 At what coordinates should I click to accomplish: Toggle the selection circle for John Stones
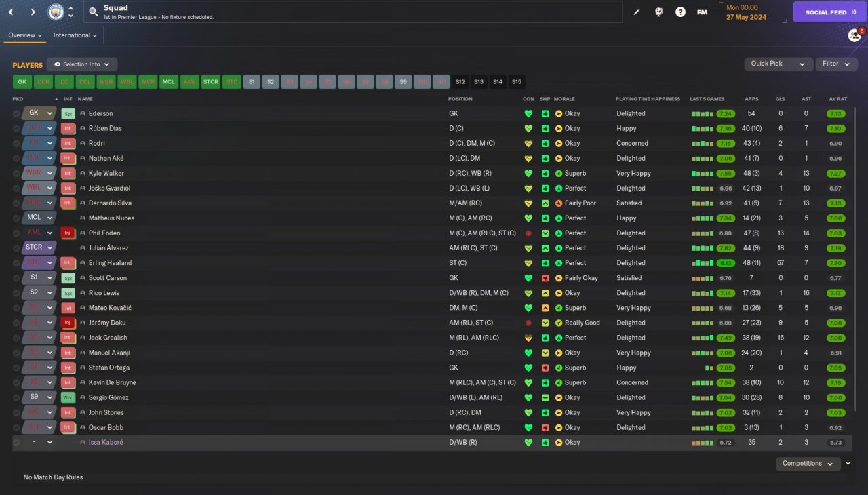pyautogui.click(x=16, y=412)
